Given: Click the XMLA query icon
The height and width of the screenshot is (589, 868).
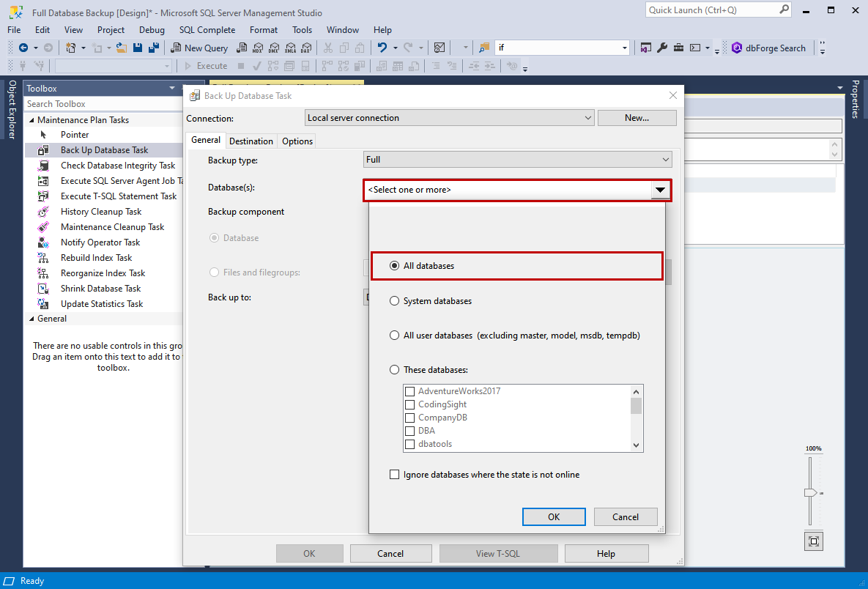Looking at the screenshot, I should click(x=291, y=48).
